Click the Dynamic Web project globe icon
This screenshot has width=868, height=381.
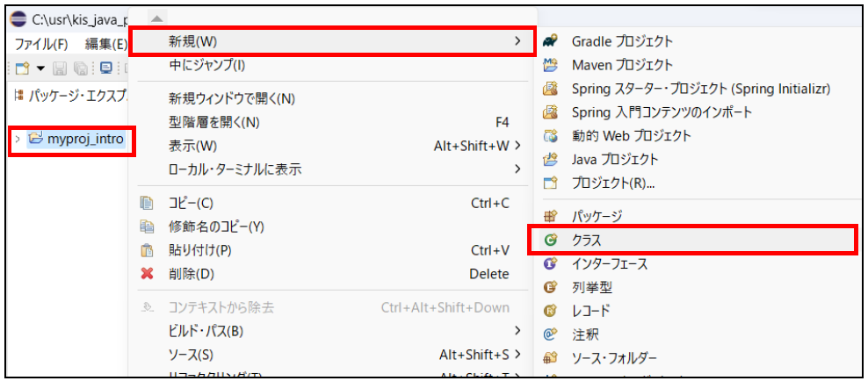click(551, 136)
